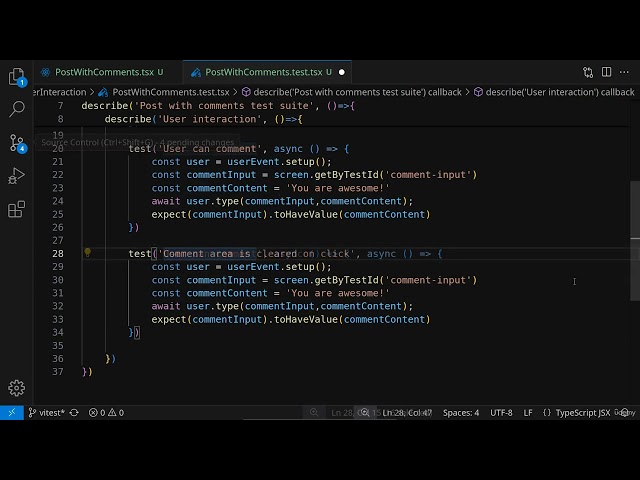The height and width of the screenshot is (480, 640).
Task: Click describe keyword on line 7
Action: click(x=104, y=106)
